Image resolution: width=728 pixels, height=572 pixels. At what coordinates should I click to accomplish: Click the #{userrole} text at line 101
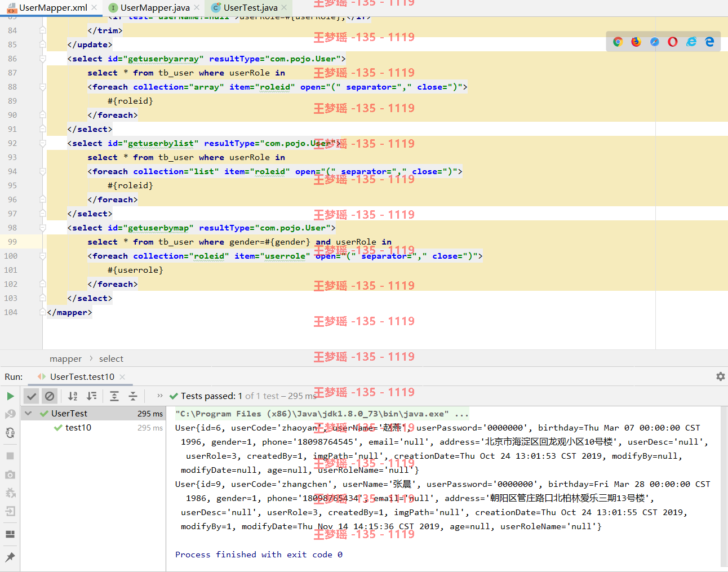pos(135,270)
